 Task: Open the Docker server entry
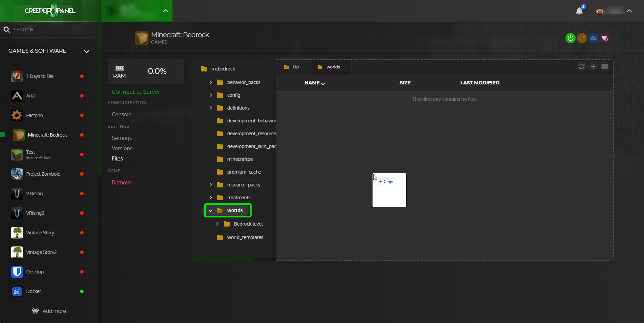tap(47, 291)
